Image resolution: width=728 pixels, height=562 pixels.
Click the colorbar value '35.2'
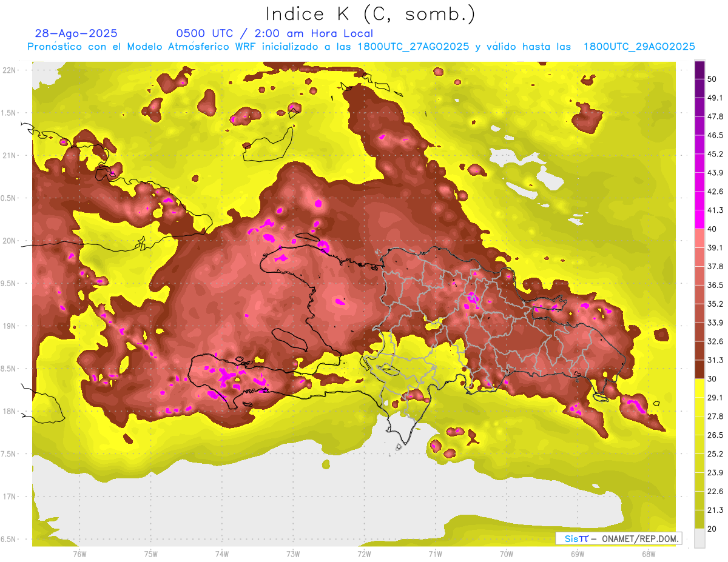pos(715,304)
